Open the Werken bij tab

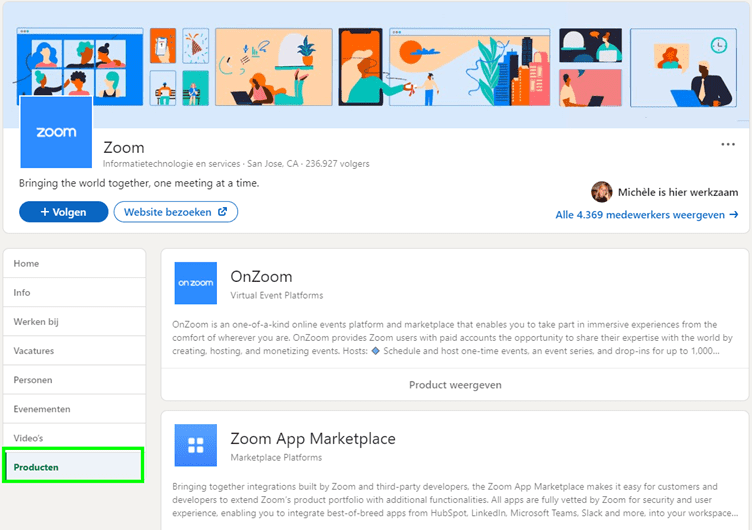(74, 322)
